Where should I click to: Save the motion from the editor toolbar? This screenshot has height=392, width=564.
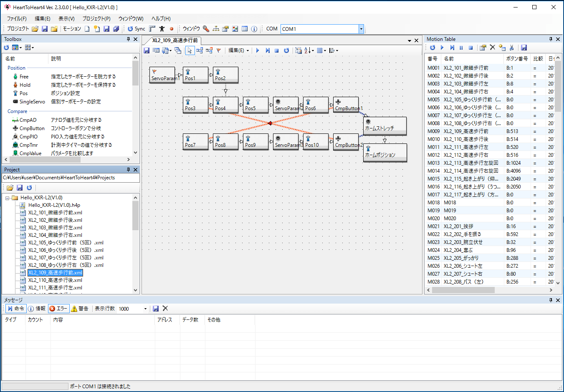147,50
